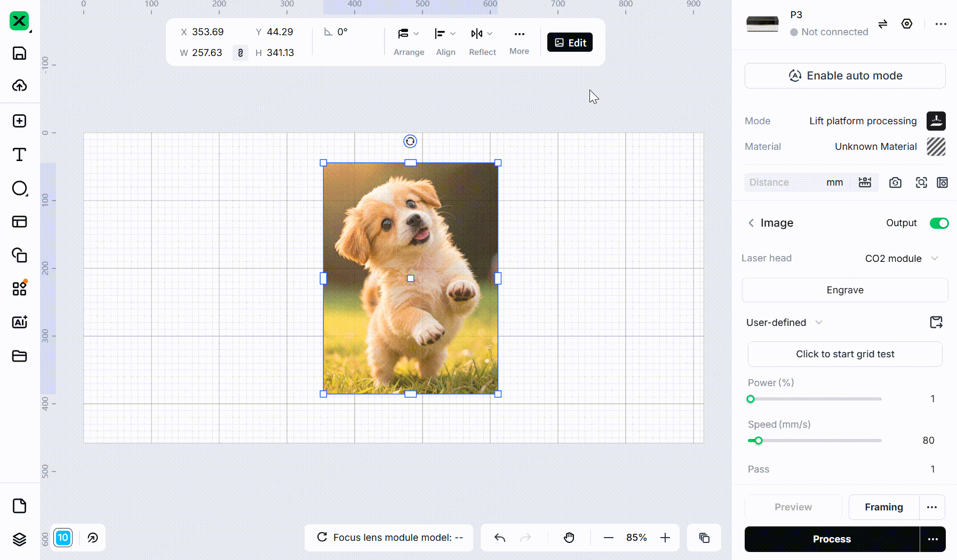Viewport: 957px width, 560px height.
Task: Open the CO2 module laser head dropdown
Action: (902, 258)
